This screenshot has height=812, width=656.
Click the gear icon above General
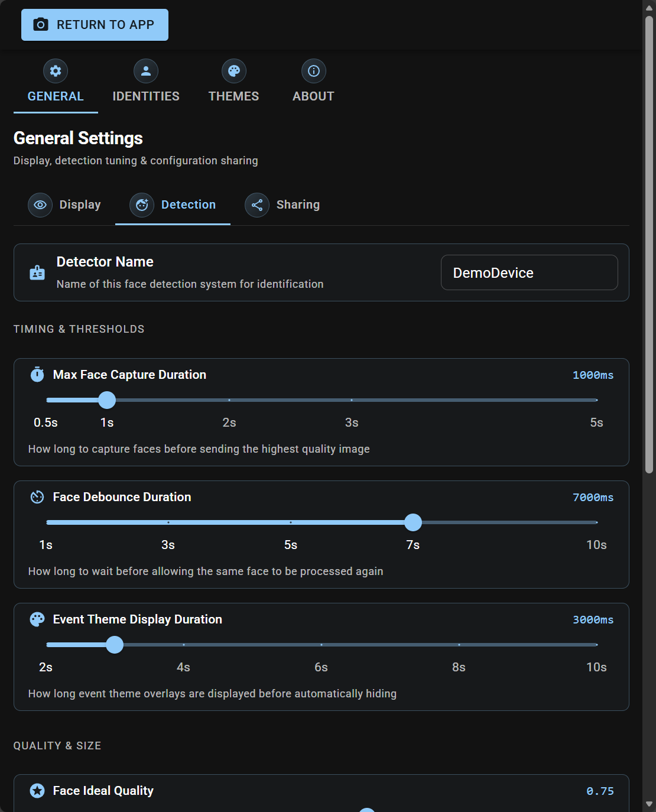click(x=55, y=70)
